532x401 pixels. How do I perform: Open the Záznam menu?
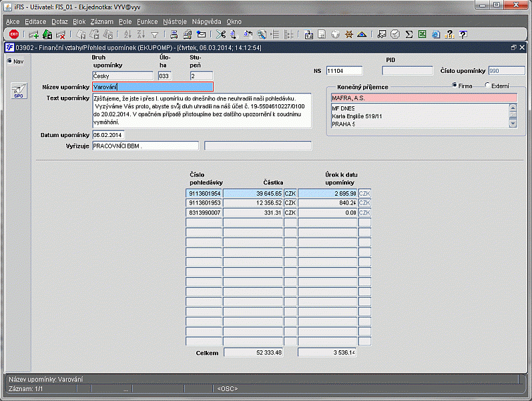(101, 22)
